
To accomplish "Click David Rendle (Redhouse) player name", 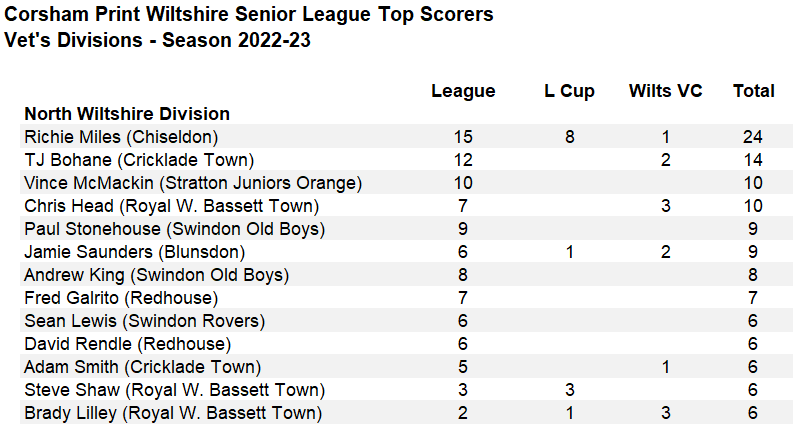I will pyautogui.click(x=126, y=344).
